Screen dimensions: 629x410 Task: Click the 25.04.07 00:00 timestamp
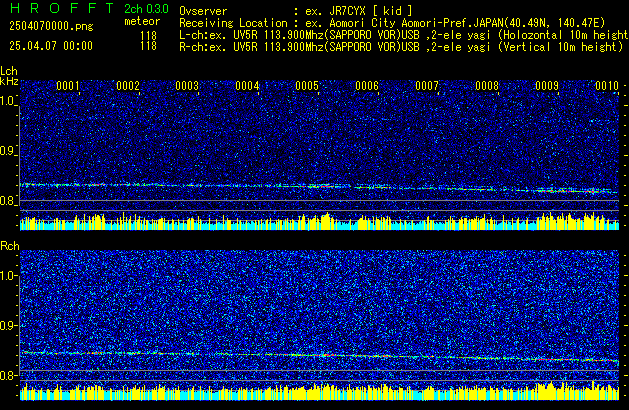[x=51, y=46]
